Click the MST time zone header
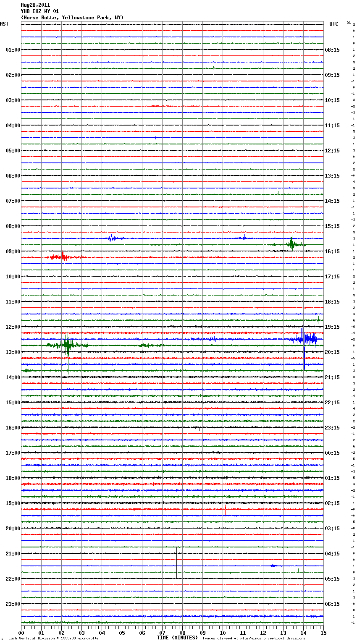The height and width of the screenshot is (644, 357). coord(4,24)
